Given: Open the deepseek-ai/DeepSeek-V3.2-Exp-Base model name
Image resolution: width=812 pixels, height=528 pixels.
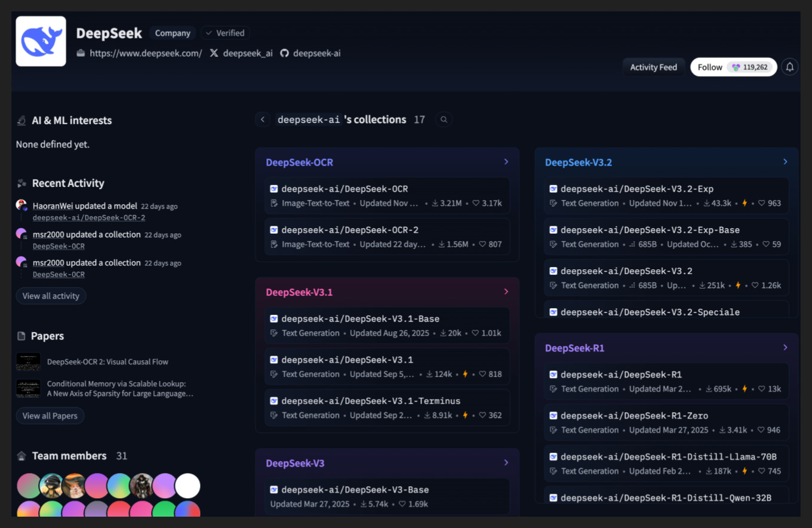Looking at the screenshot, I should tap(650, 230).
